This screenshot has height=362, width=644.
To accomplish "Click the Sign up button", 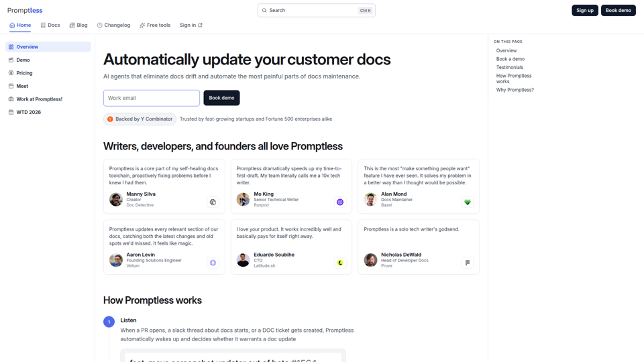I will tap(584, 10).
